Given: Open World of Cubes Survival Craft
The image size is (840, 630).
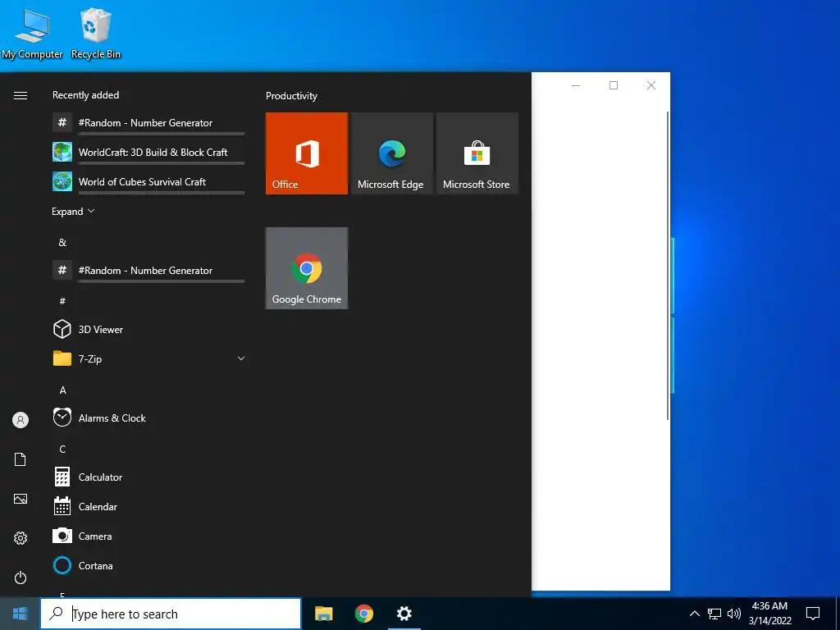Looking at the screenshot, I should pos(149,181).
